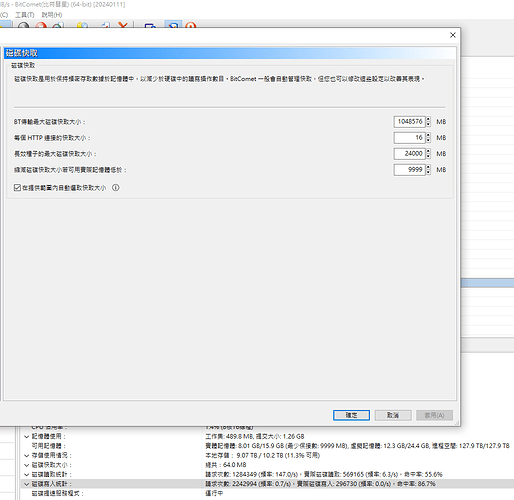
Task: Open the 工具(T) menu
Action: point(25,15)
